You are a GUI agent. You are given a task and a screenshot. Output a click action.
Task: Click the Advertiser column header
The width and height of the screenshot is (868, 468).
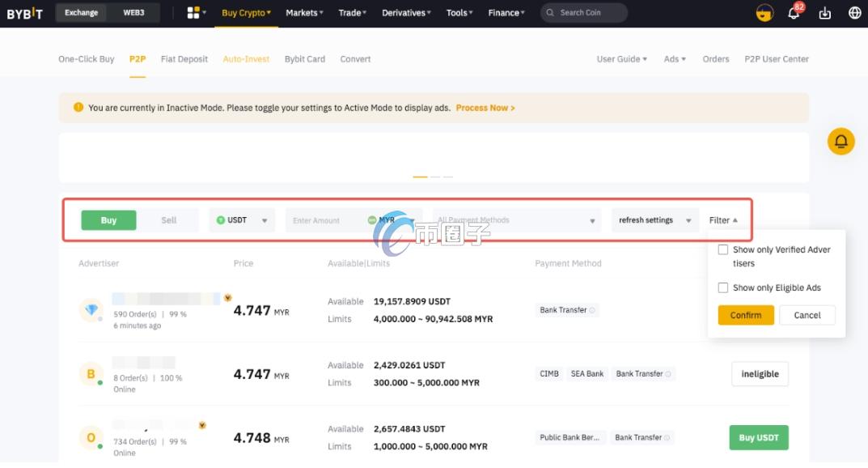[99, 263]
